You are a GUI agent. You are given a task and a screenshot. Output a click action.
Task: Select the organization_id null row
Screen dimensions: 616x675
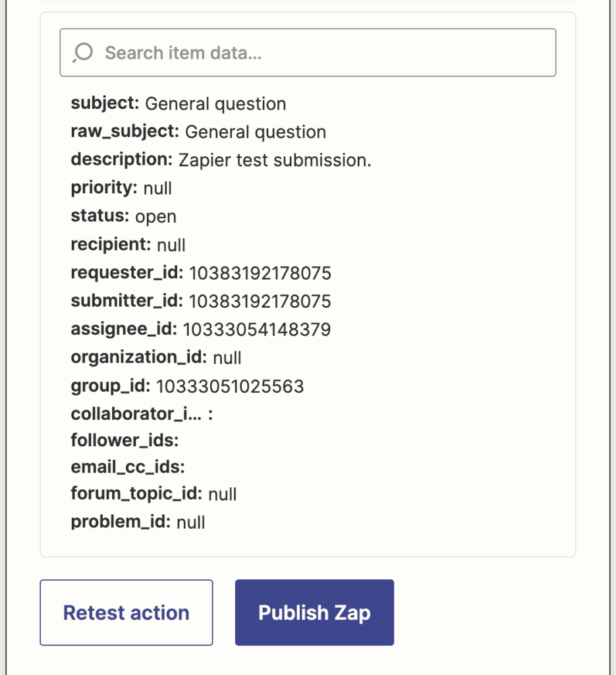[156, 357]
